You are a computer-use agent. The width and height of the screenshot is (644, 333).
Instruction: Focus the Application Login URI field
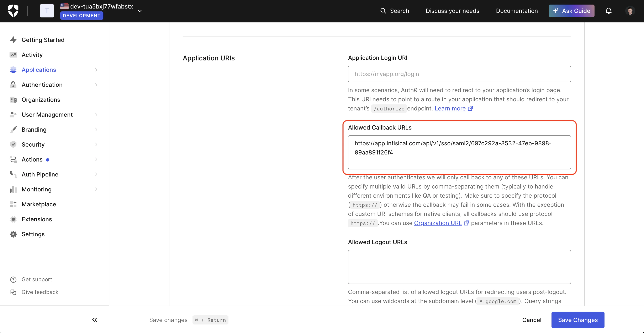pos(459,74)
